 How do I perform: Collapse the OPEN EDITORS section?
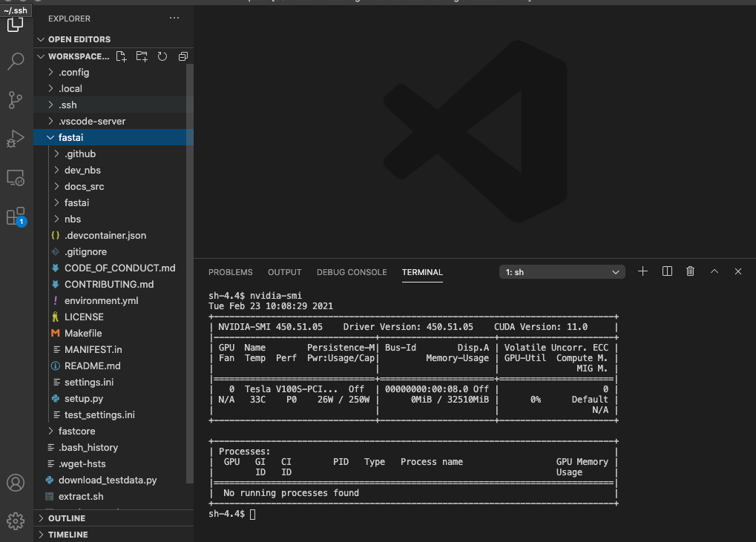pyautogui.click(x=114, y=39)
